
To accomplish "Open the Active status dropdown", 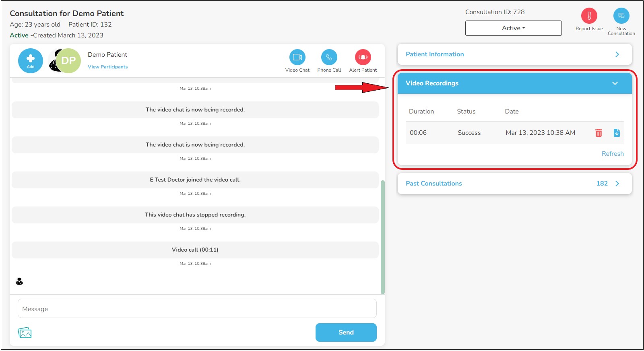I will point(513,28).
